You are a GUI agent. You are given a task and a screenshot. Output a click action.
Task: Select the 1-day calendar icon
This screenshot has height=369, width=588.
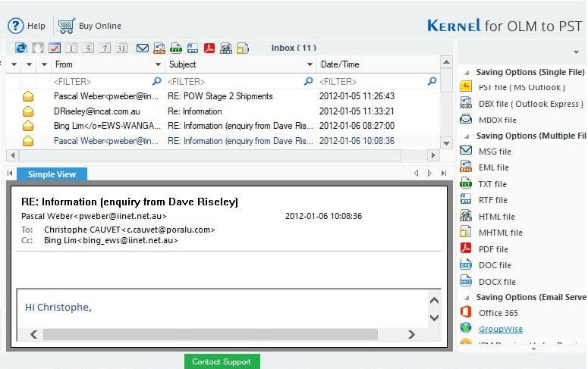tap(71, 48)
